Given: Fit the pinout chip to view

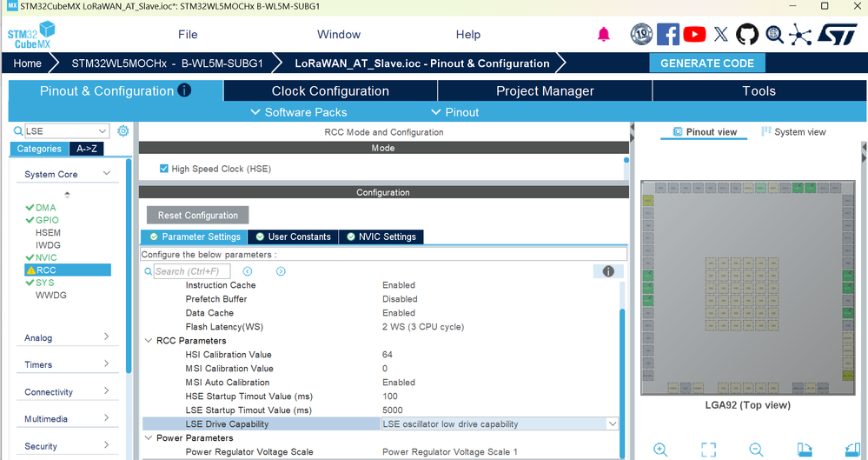Looking at the screenshot, I should click(x=709, y=449).
